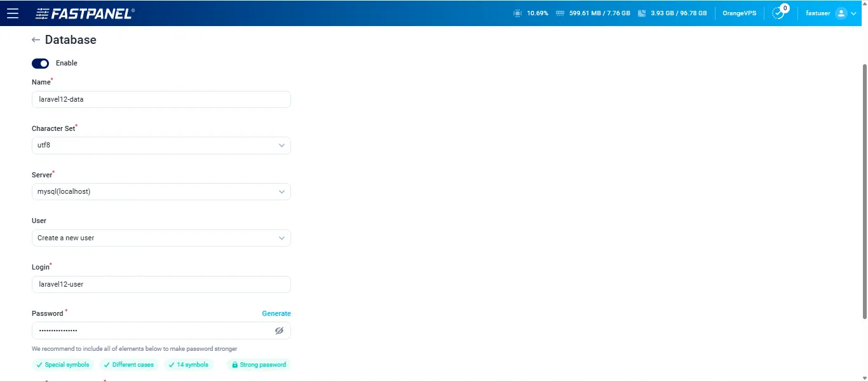This screenshot has height=382, width=868.
Task: Click the RAM memory usage icon
Action: click(x=560, y=13)
